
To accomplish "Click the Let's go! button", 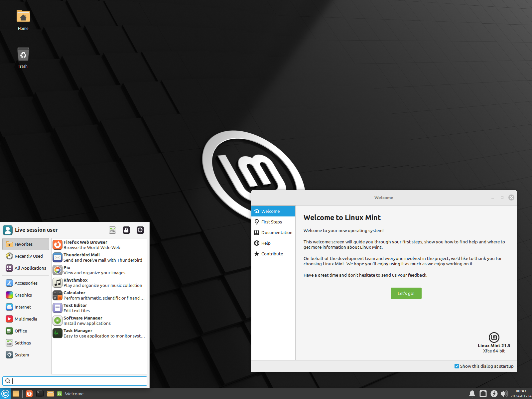I will click(x=406, y=293).
